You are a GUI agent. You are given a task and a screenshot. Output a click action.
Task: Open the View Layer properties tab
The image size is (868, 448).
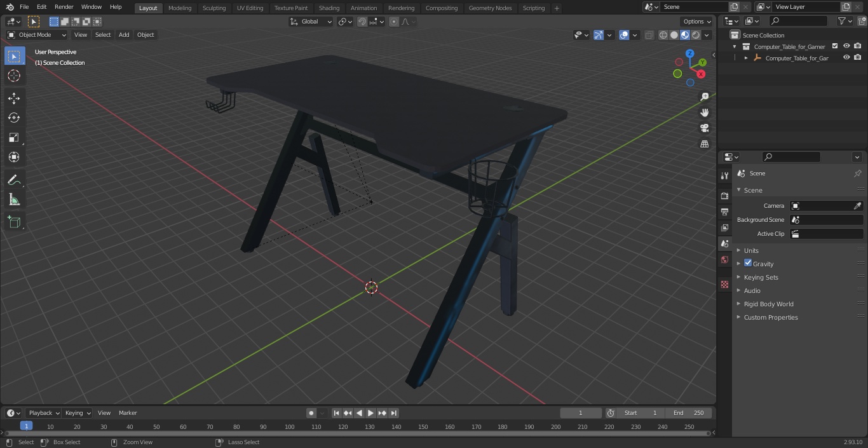[724, 227]
